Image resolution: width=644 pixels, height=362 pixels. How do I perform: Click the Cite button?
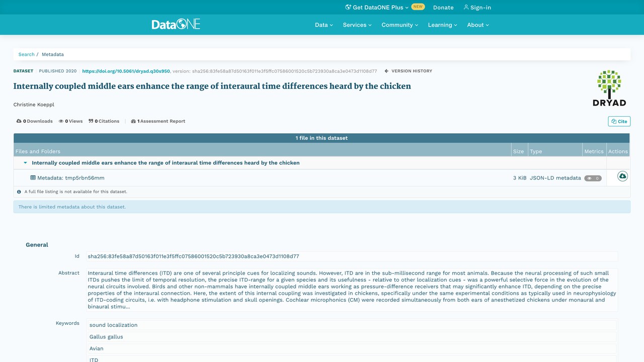tap(619, 121)
